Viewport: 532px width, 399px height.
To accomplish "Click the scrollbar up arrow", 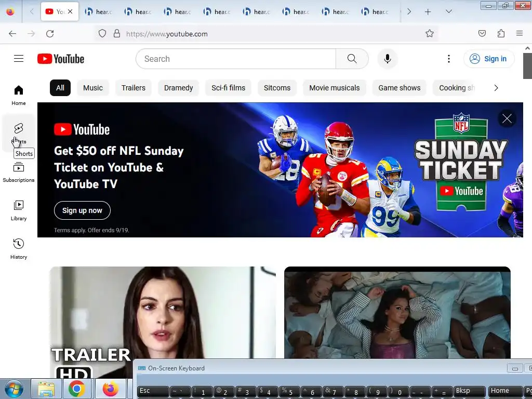I will click(x=528, y=48).
